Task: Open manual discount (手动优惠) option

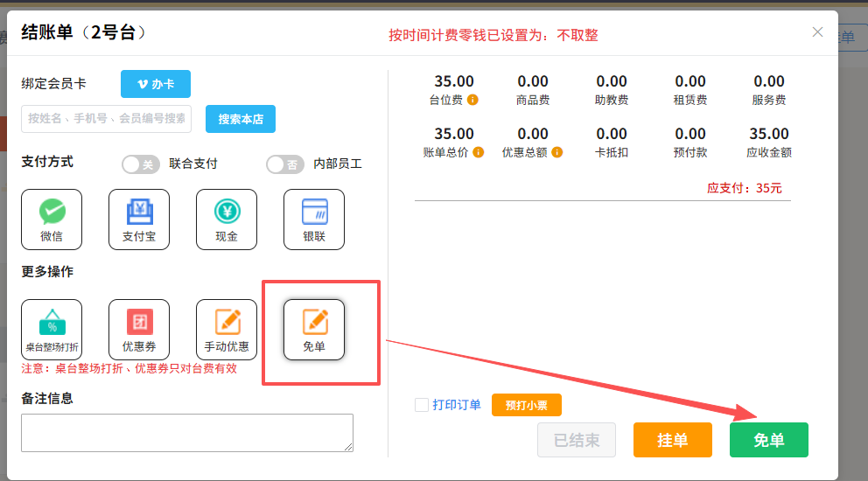Action: point(227,329)
